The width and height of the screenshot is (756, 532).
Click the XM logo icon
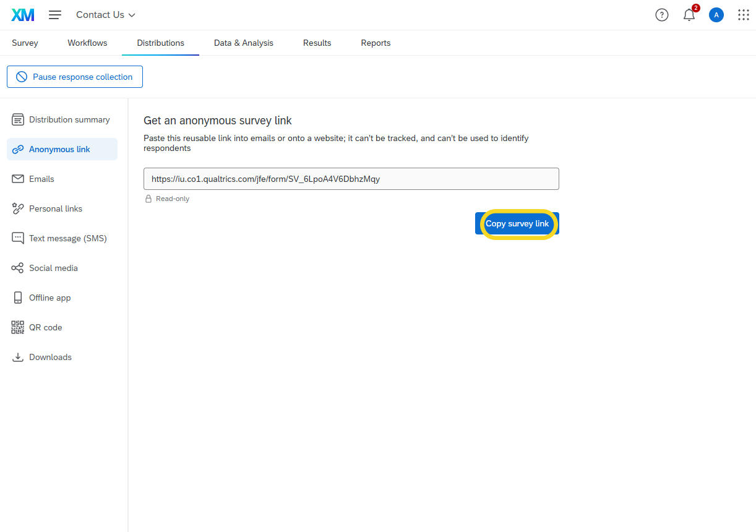pos(23,15)
